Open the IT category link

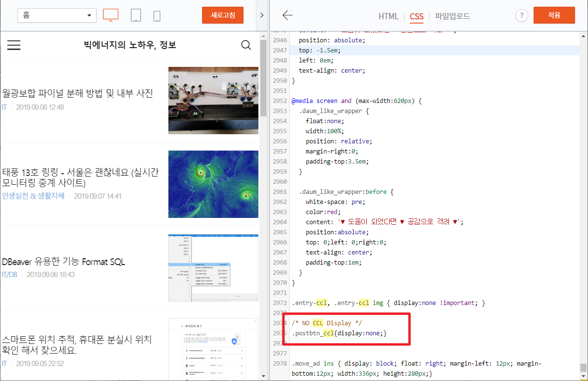(x=4, y=107)
